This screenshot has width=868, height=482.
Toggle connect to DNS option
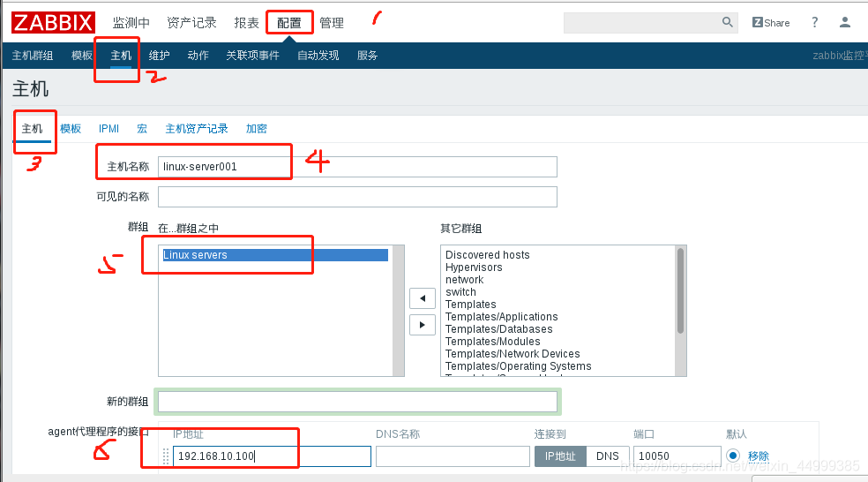coord(607,456)
